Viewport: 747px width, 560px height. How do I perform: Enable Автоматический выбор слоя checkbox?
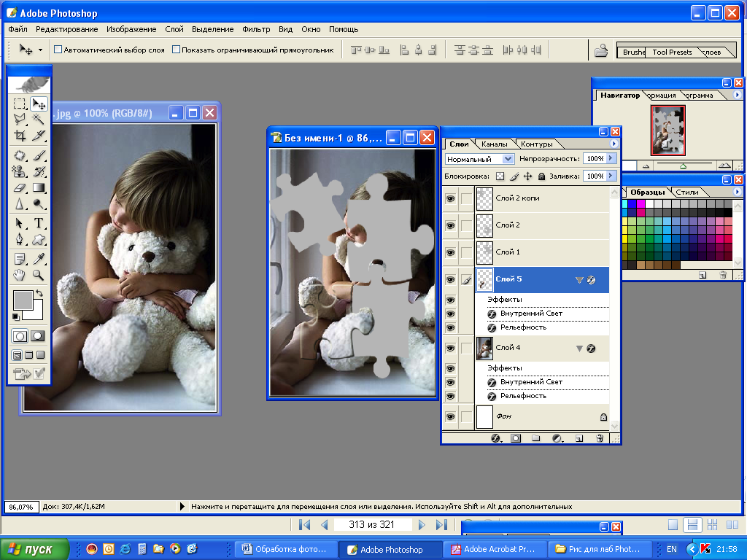[x=58, y=50]
